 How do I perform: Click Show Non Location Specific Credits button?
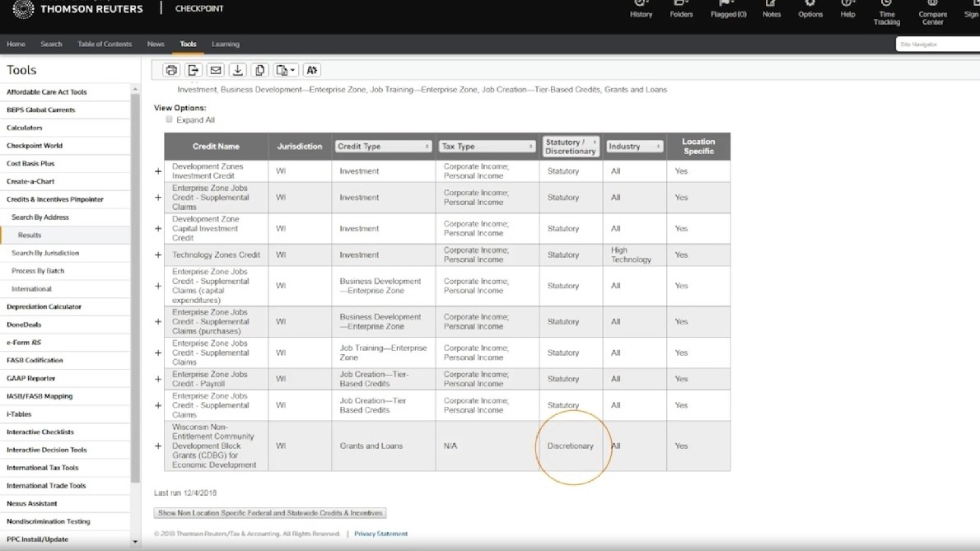270,513
